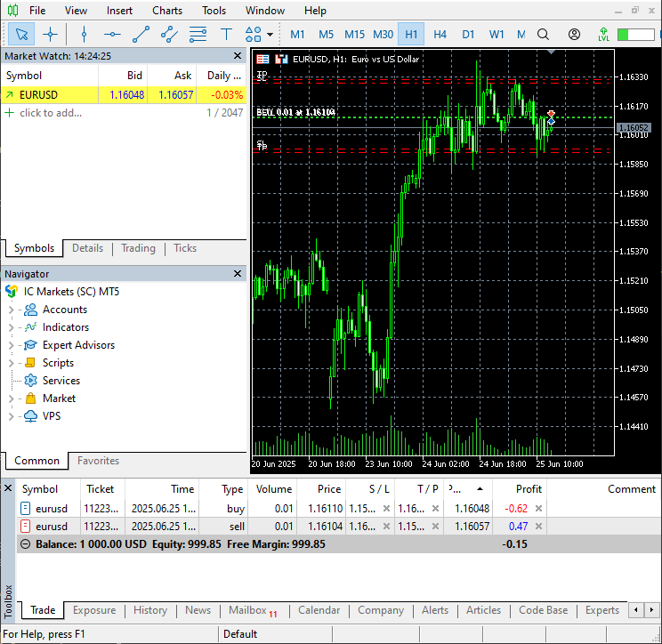Open the user account profile icon
This screenshot has height=644, width=662.
[574, 35]
